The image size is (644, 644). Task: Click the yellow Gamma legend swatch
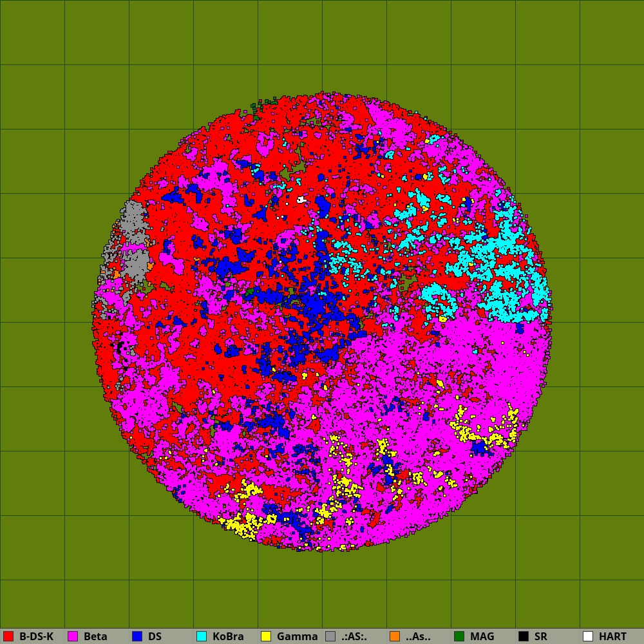[266, 636]
